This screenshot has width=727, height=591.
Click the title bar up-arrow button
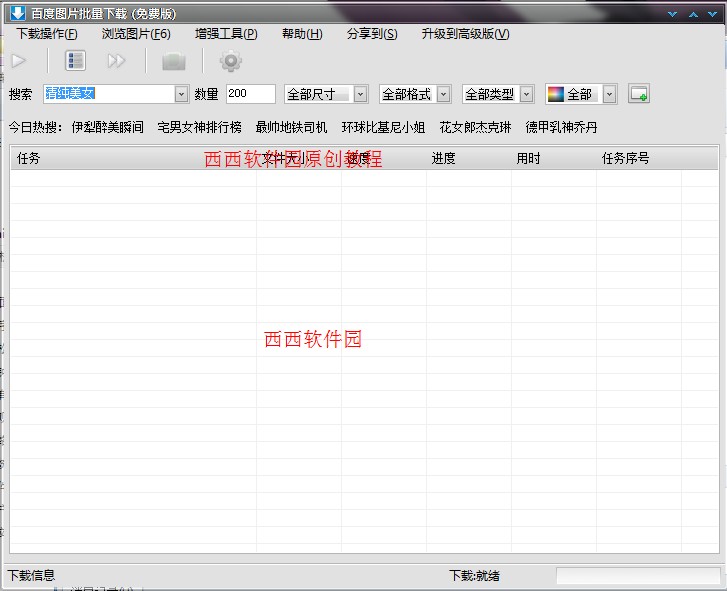(693, 14)
